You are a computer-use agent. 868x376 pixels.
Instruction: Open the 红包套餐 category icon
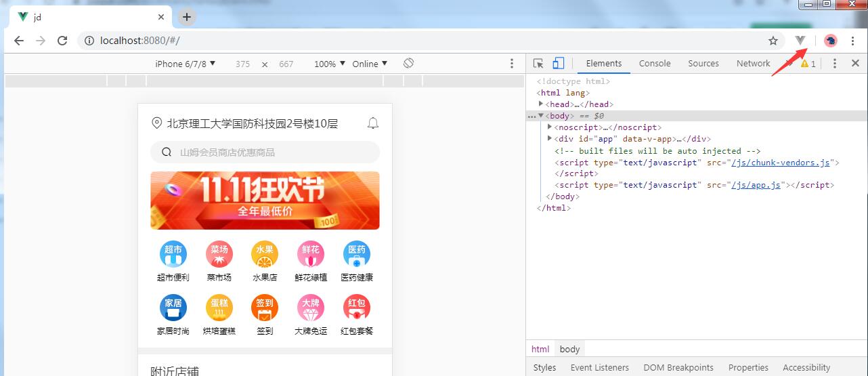coord(357,308)
